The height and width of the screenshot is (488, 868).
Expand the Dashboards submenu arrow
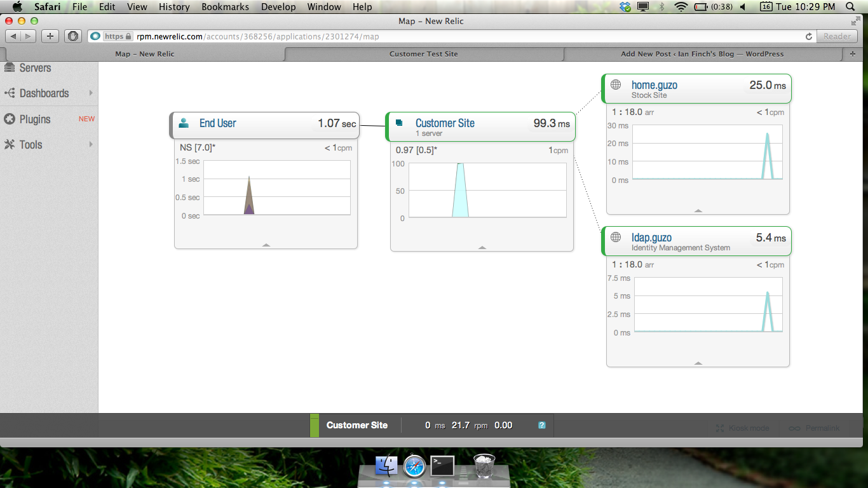pyautogui.click(x=91, y=93)
